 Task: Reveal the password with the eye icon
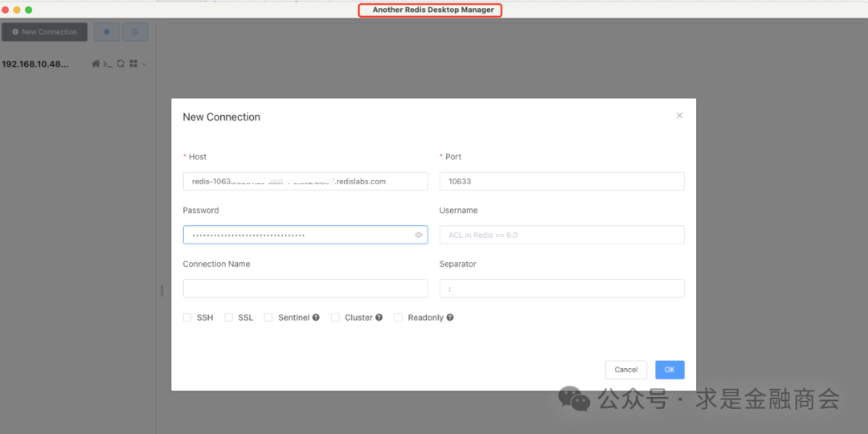tap(419, 235)
